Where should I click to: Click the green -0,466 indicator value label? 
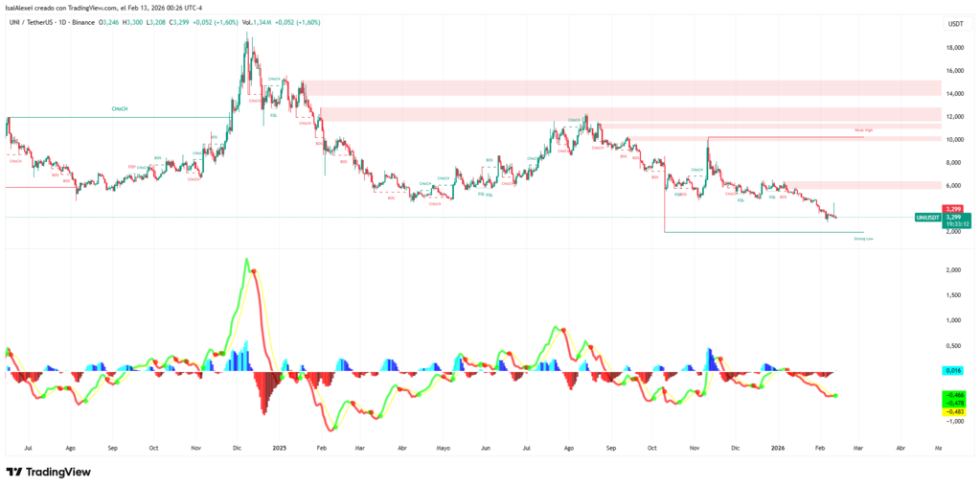(x=954, y=395)
